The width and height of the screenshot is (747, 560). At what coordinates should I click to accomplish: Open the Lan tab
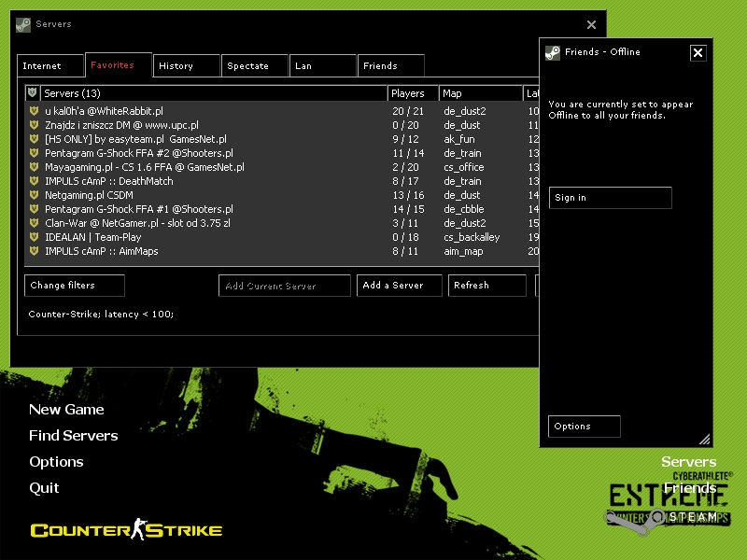click(x=323, y=65)
